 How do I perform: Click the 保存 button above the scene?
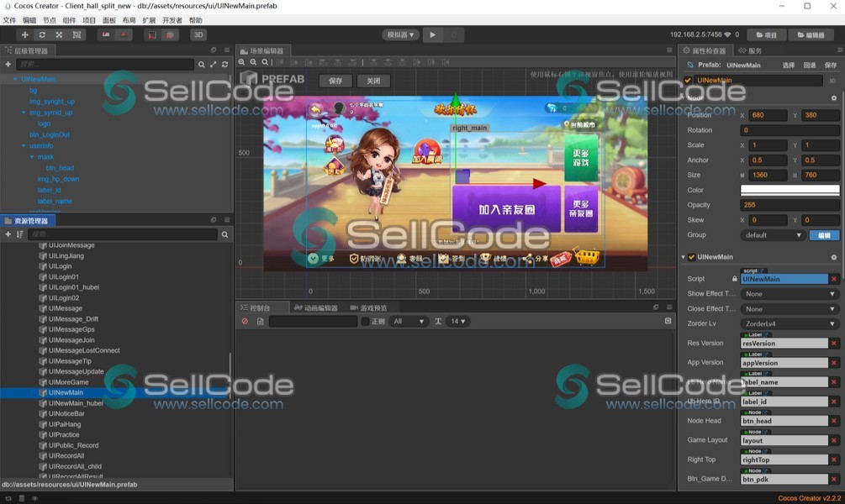[x=335, y=81]
